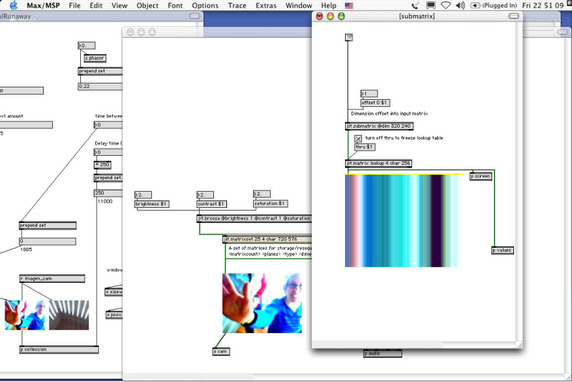Open the Extras menu

pos(266,5)
